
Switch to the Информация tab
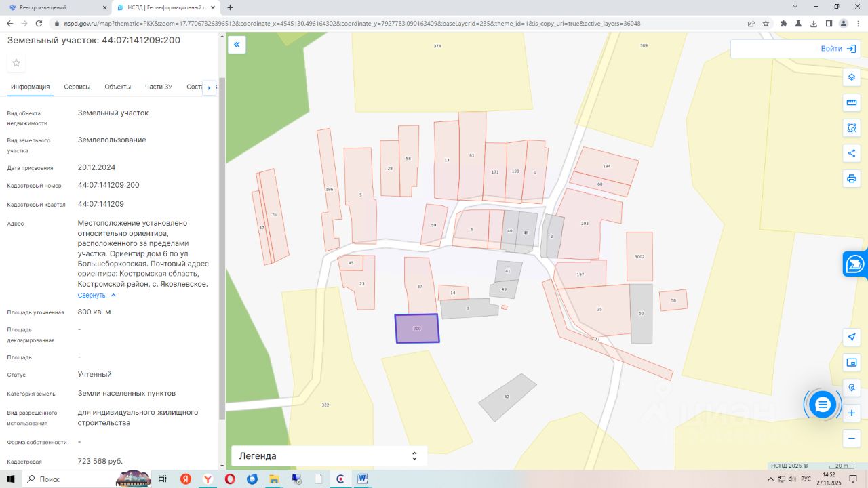[x=31, y=87]
